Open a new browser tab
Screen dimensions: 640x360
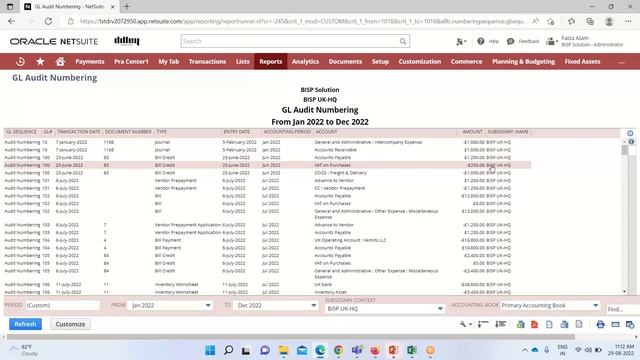pyautogui.click(x=127, y=7)
